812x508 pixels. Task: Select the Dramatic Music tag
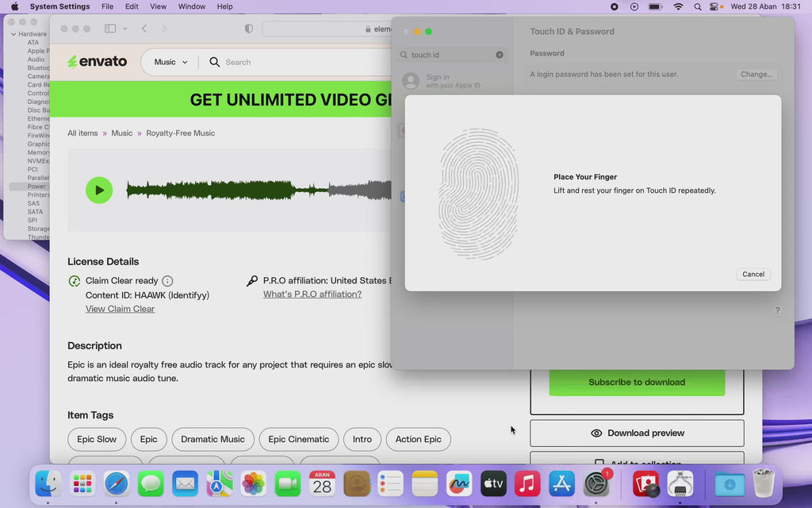(x=213, y=439)
